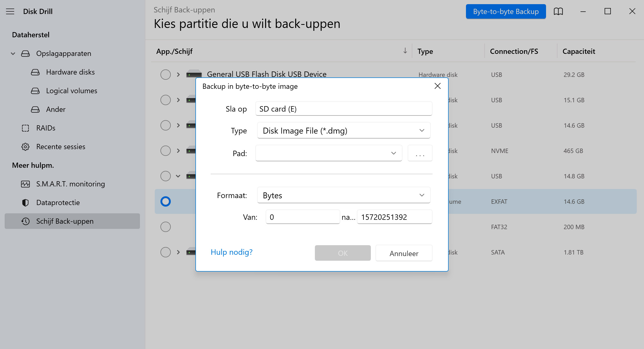The image size is (644, 349).
Task: Select radio button for the 14.6 GB USB disk
Action: (166, 125)
